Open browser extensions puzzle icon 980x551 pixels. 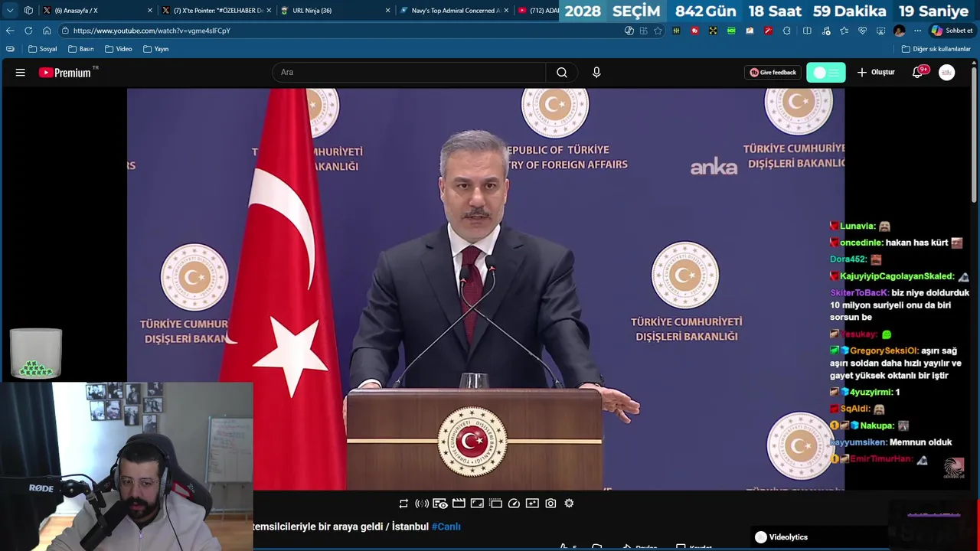(x=786, y=31)
